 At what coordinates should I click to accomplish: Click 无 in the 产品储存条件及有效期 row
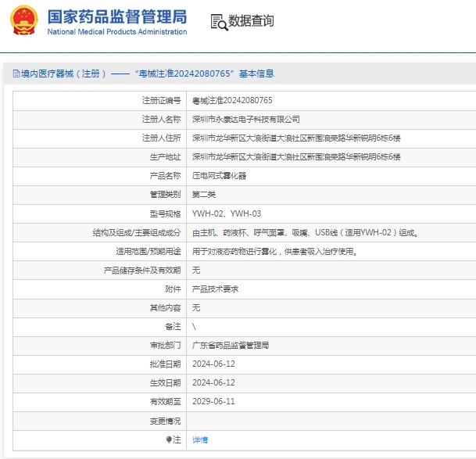(196, 270)
